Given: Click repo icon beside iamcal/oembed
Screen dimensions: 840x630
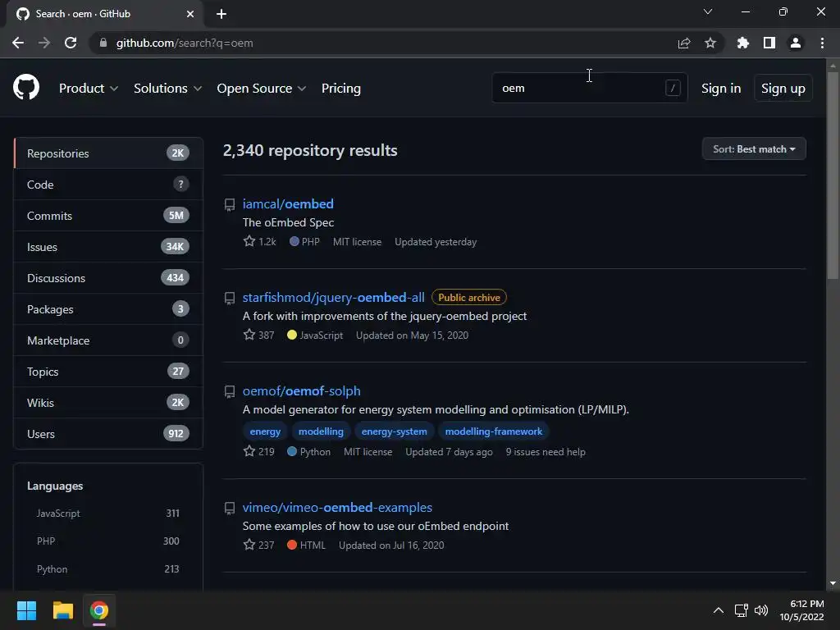Looking at the screenshot, I should tap(230, 204).
